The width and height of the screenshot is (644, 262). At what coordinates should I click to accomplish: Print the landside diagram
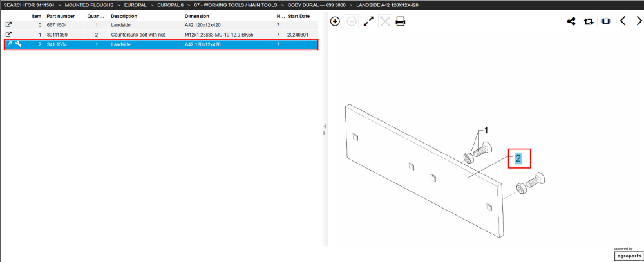[x=401, y=21]
